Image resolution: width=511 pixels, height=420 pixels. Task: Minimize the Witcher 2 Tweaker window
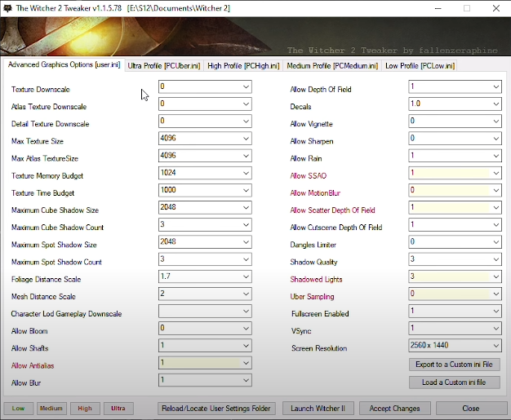tap(438, 8)
